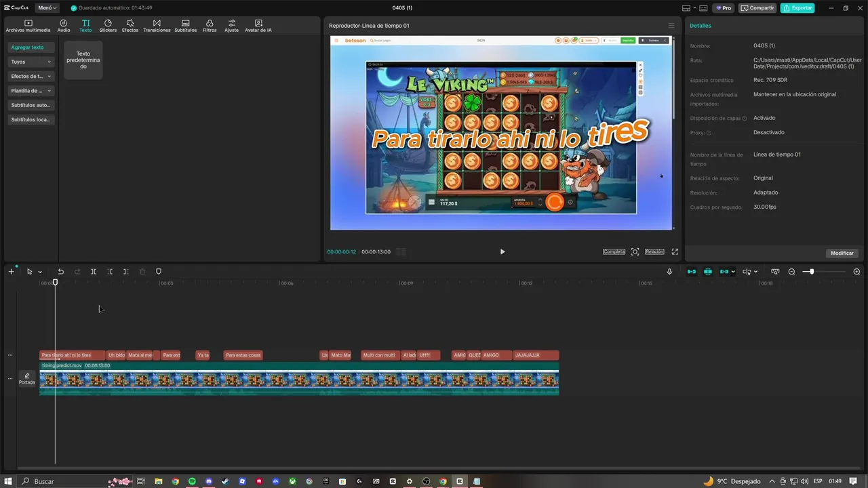Toggle the crop frame scan icon
This screenshot has height=488, width=868.
[x=635, y=251]
